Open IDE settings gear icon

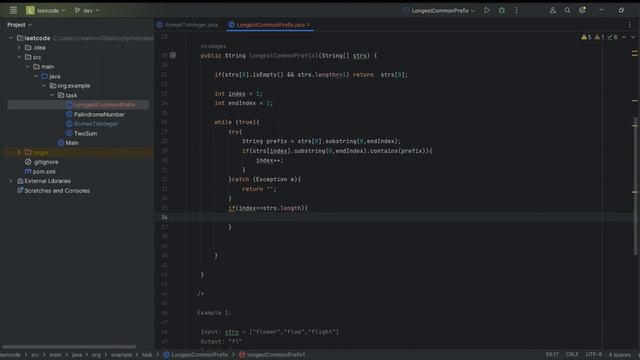tap(582, 10)
